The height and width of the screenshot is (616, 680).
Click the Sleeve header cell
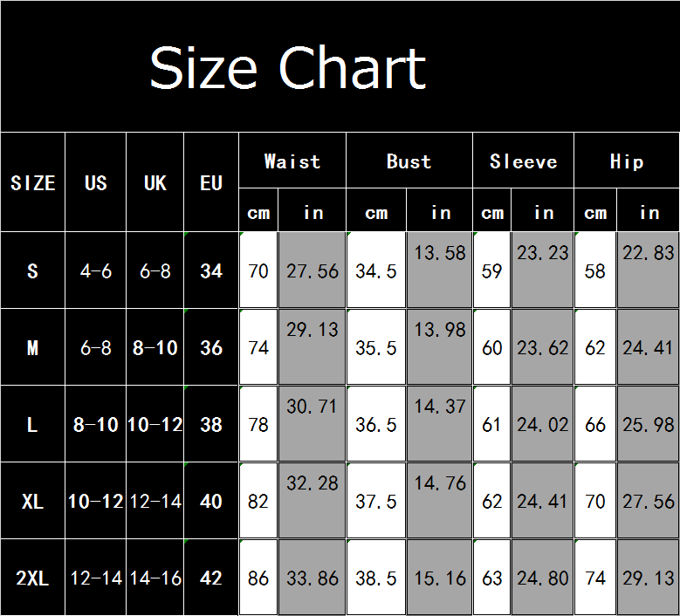(x=523, y=161)
